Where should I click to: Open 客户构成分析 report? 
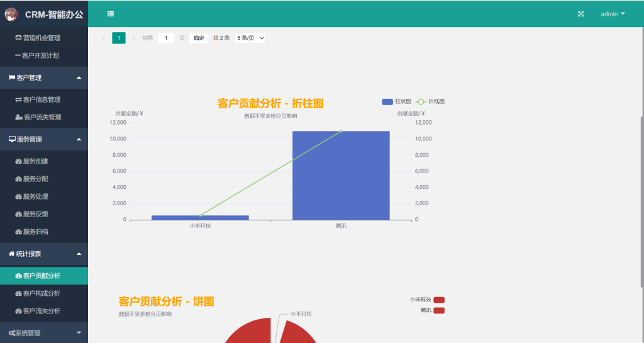[44, 293]
